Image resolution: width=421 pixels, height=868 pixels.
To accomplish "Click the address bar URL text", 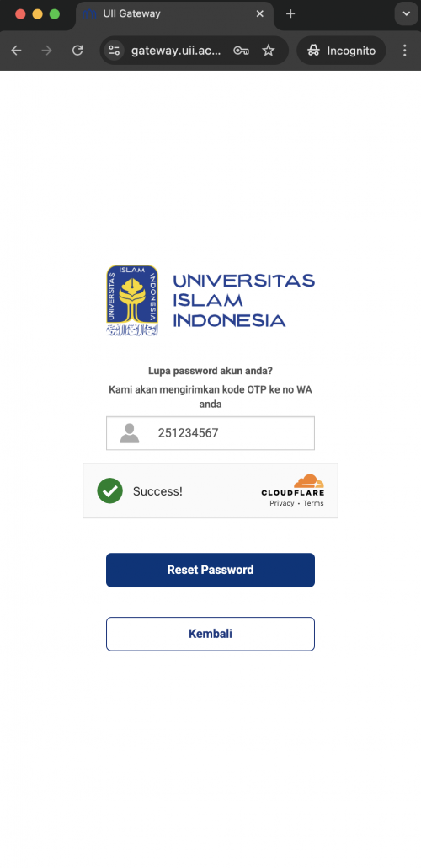I will (176, 51).
